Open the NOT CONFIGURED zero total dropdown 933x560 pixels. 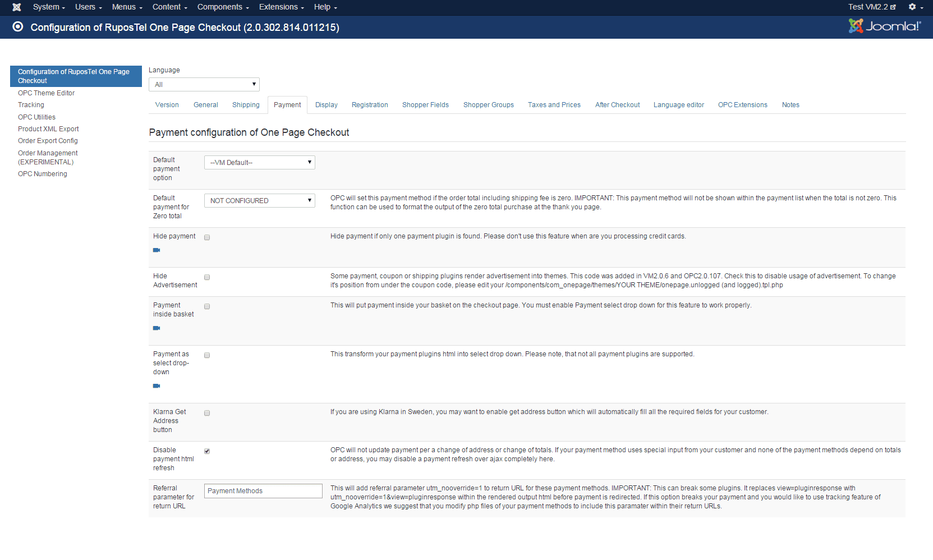(x=259, y=201)
